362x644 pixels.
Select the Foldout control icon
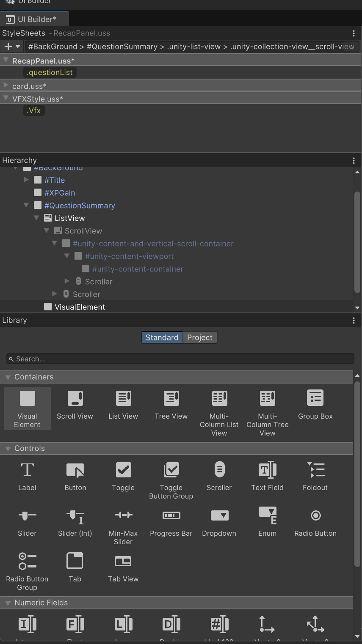tap(315, 470)
